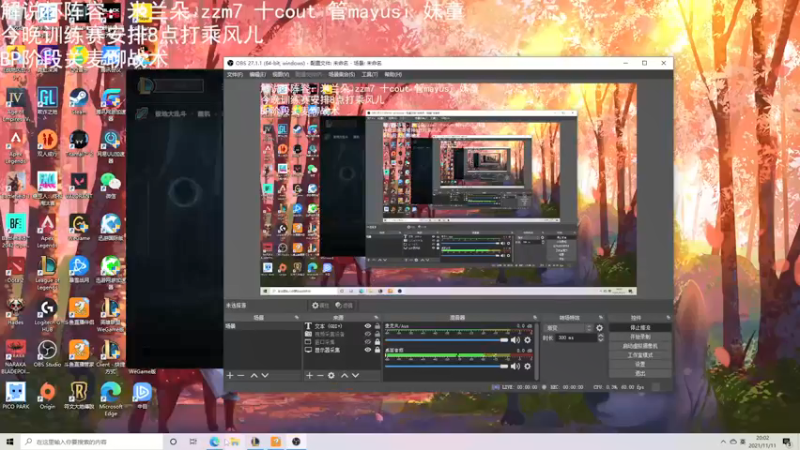The width and height of the screenshot is (800, 450).
Task: Move the selected source down
Action: (x=355, y=376)
